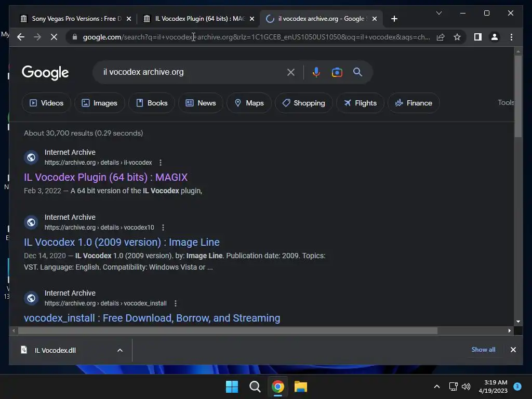This screenshot has width=532, height=399.
Task: Open the Chrome side panel
Action: click(x=478, y=37)
